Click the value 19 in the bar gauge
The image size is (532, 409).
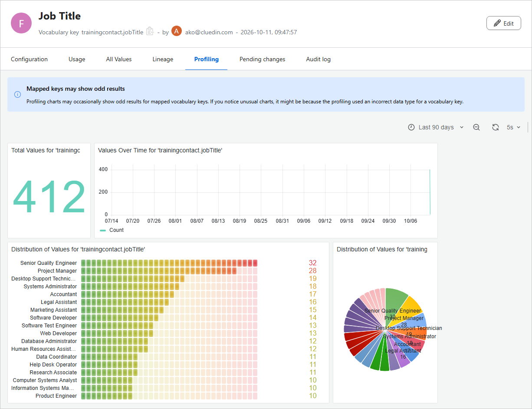tap(313, 279)
